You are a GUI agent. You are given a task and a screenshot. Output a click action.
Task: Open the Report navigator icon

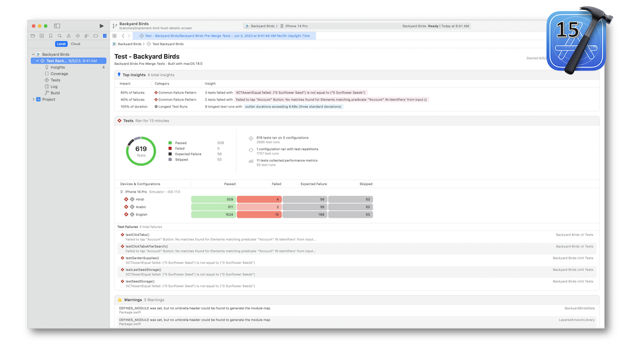pyautogui.click(x=105, y=36)
